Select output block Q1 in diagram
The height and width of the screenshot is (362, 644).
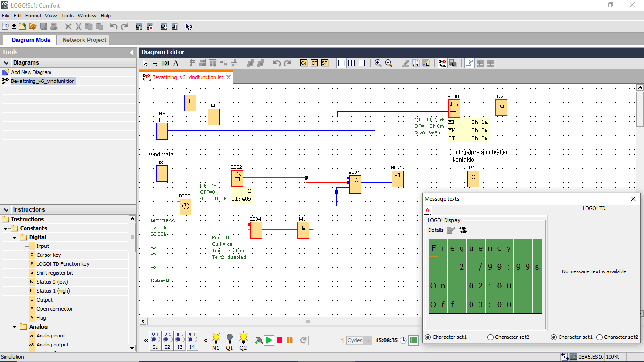[x=473, y=179]
